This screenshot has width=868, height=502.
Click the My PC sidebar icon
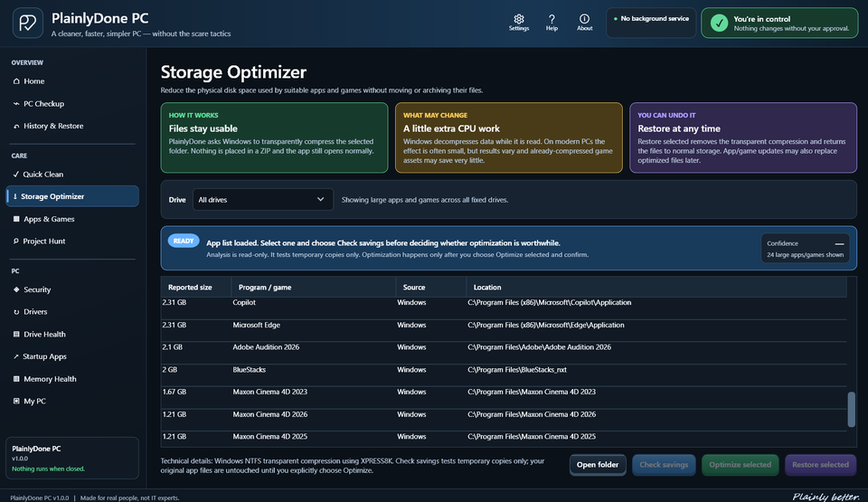[16, 402]
